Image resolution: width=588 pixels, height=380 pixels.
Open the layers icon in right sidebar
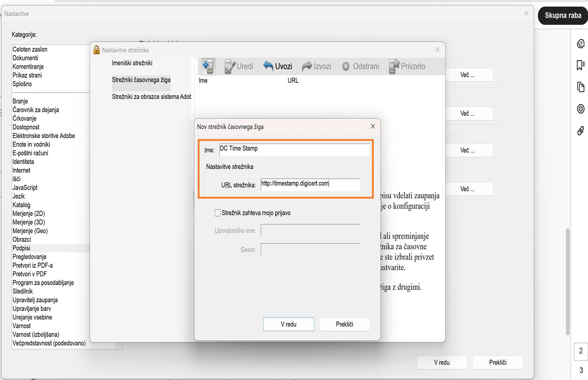point(581,109)
